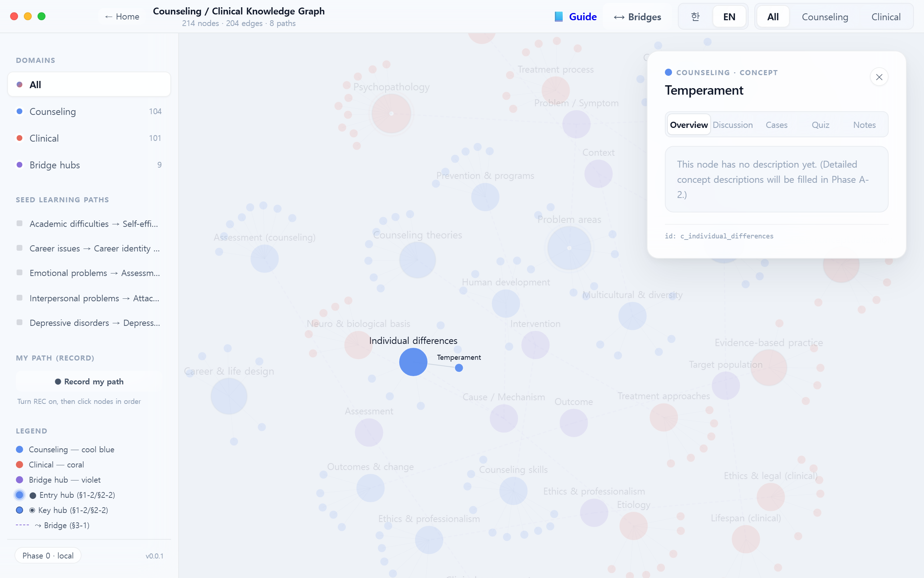Click the node id c_individual_differences text
The image size is (924, 578).
tap(719, 236)
